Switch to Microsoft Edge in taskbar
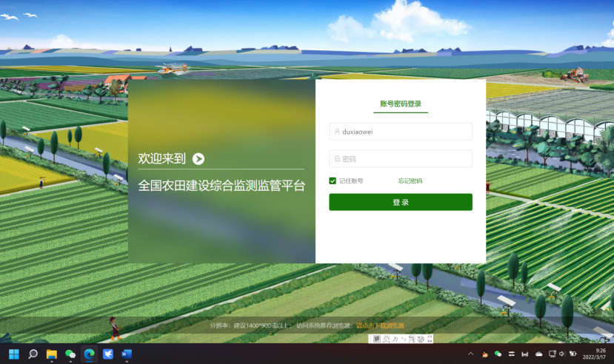Screen dimensions: 614x364 (89, 354)
